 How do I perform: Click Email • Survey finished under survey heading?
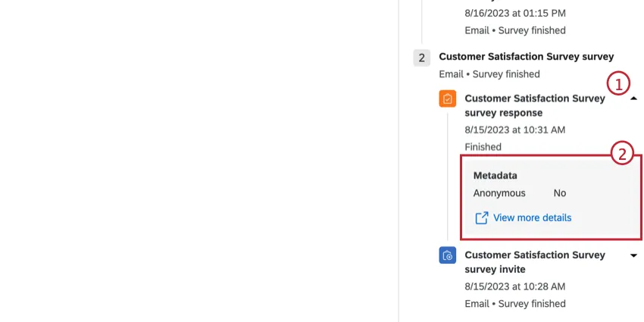pyautogui.click(x=489, y=74)
